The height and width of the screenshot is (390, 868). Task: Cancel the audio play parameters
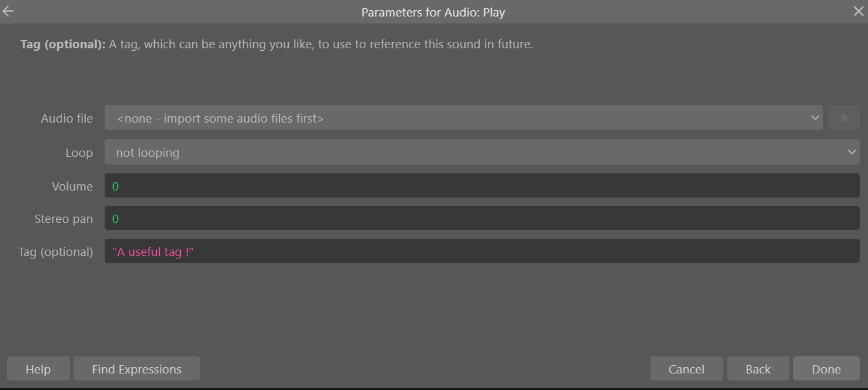(x=687, y=369)
